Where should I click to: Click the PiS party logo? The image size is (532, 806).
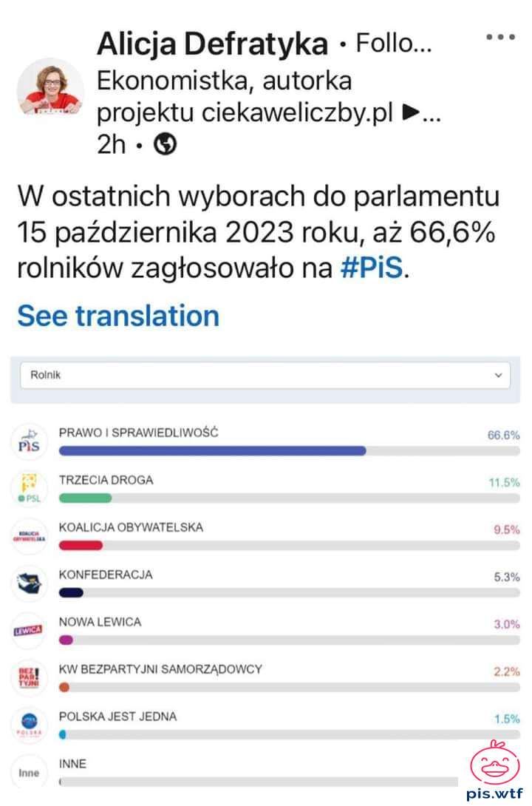click(x=30, y=441)
